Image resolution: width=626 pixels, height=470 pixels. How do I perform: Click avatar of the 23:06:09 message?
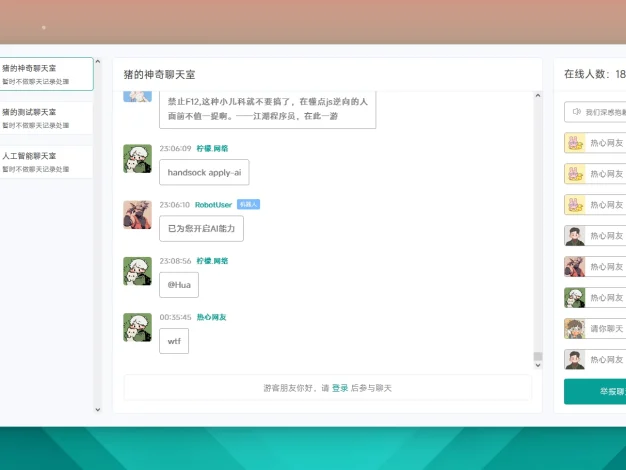(x=137, y=159)
